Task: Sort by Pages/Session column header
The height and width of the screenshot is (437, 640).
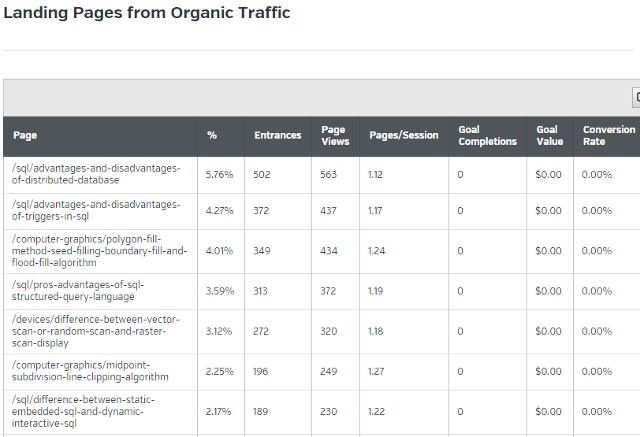Action: coord(404,135)
